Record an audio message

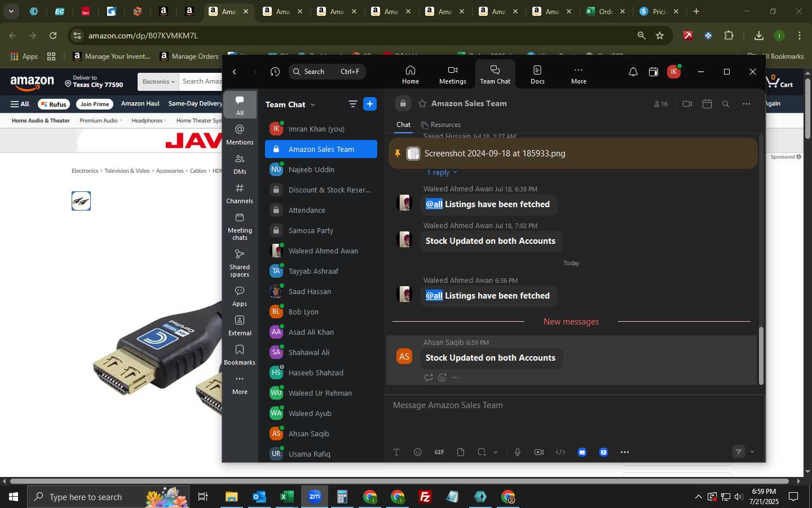[518, 452]
